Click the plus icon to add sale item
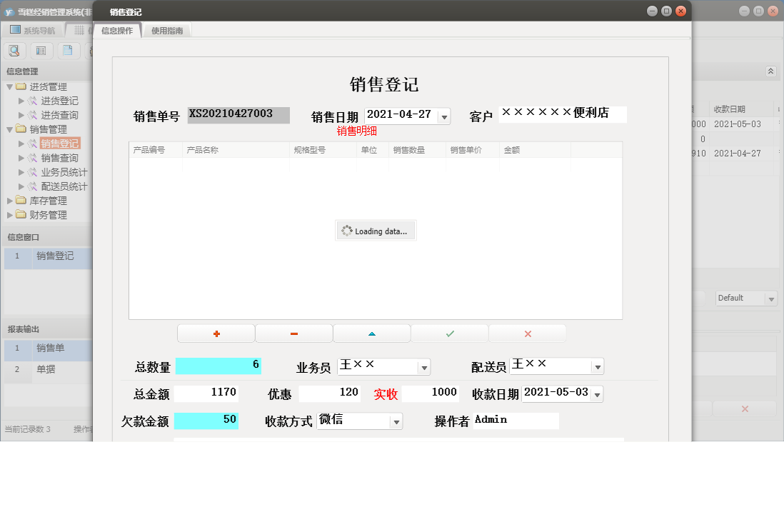 pyautogui.click(x=216, y=333)
